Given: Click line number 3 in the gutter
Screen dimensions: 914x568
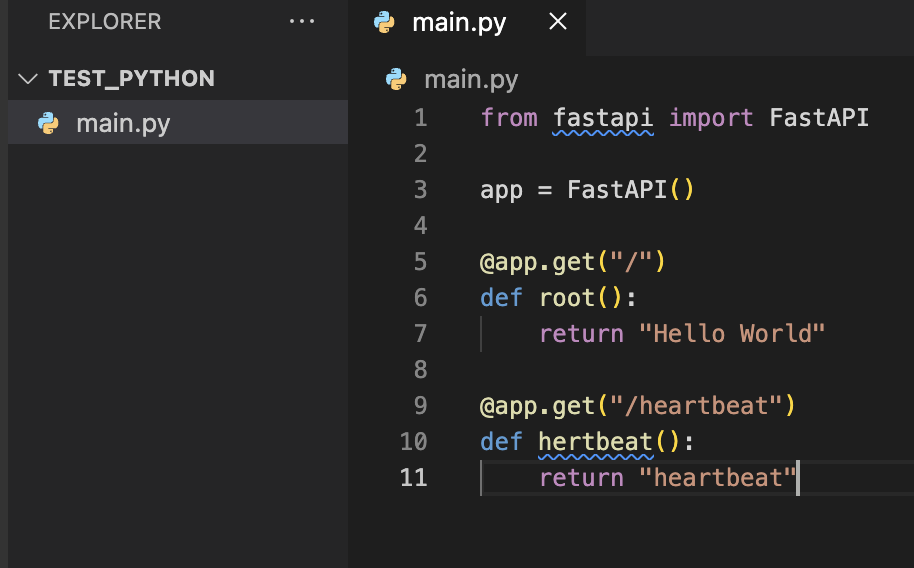Looking at the screenshot, I should (x=421, y=190).
